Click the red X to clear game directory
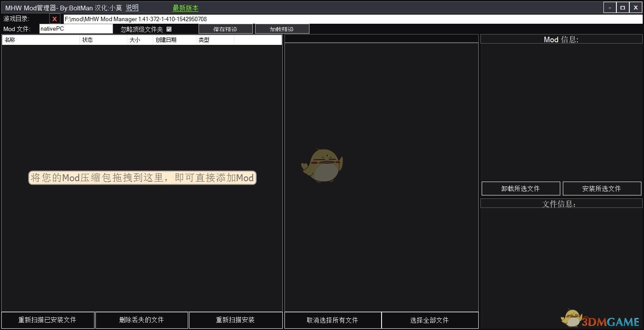The width and height of the screenshot is (644, 330). [x=54, y=19]
